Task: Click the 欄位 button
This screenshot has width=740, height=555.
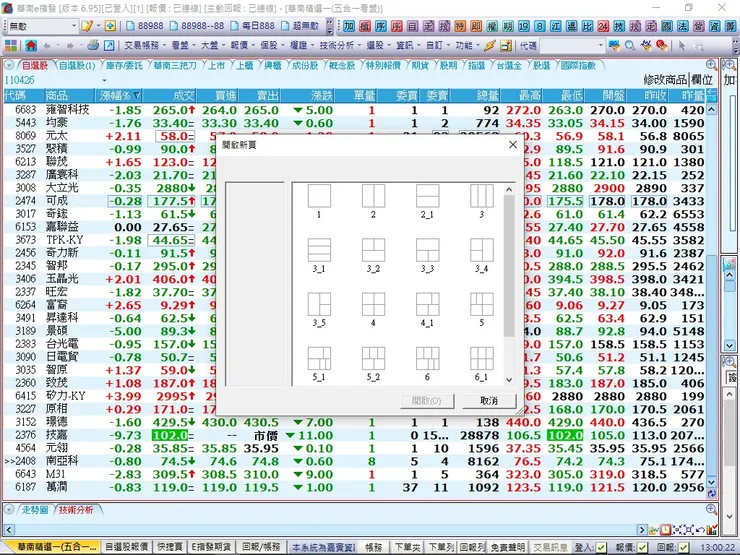Action: click(x=702, y=80)
